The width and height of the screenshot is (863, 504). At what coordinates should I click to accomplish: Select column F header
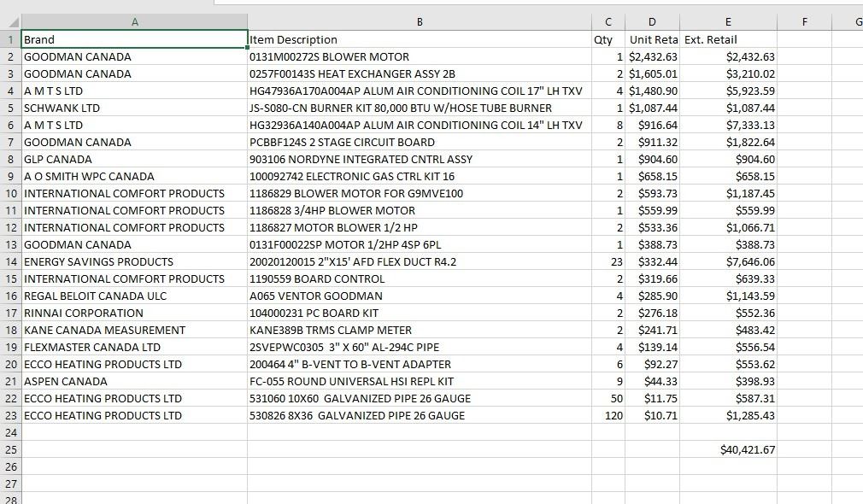(x=804, y=22)
